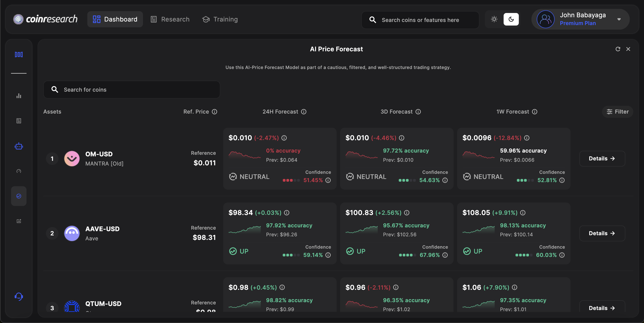Expand the John Babayaga account dropdown
This screenshot has height=323, width=644.
click(x=619, y=19)
